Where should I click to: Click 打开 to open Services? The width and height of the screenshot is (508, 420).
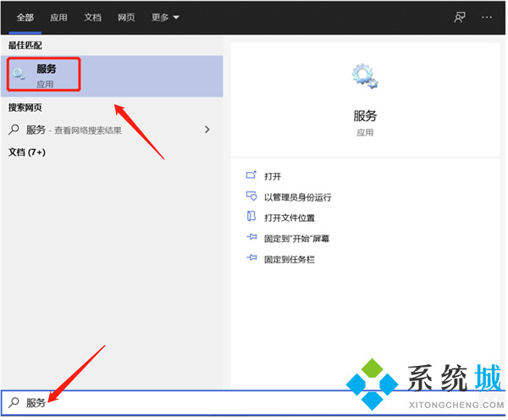[x=273, y=177]
